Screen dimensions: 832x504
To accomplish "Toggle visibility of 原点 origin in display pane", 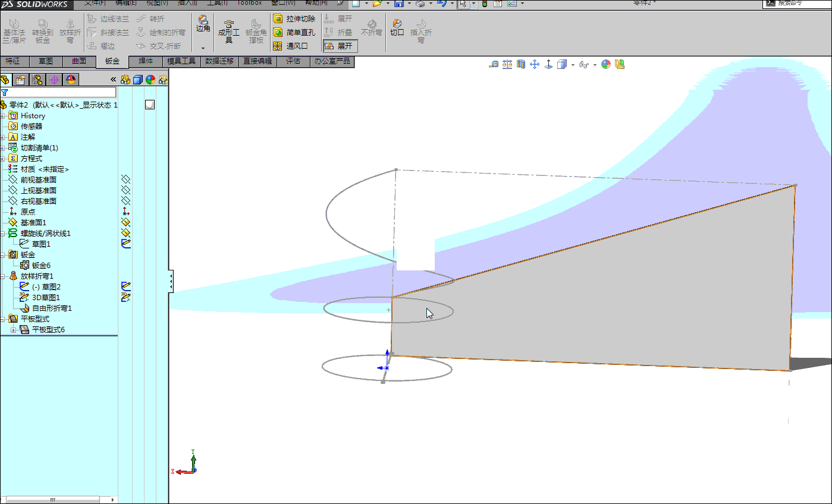I will tap(125, 212).
